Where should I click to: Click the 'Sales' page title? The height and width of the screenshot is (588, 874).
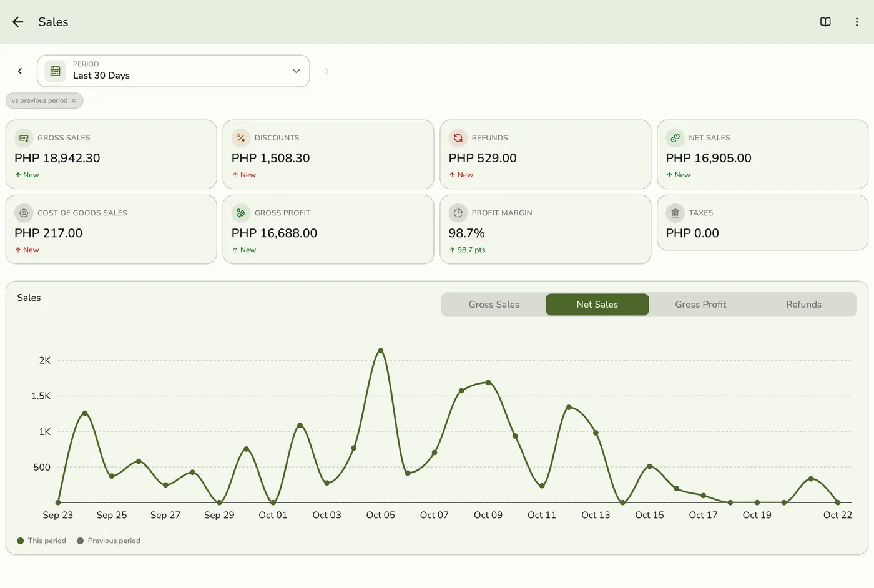click(x=53, y=22)
